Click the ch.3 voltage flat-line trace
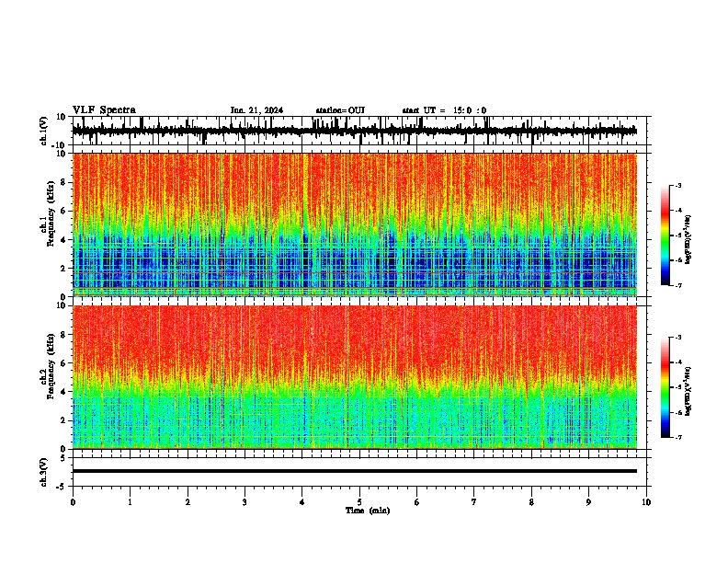728x563 pixels. tap(354, 471)
